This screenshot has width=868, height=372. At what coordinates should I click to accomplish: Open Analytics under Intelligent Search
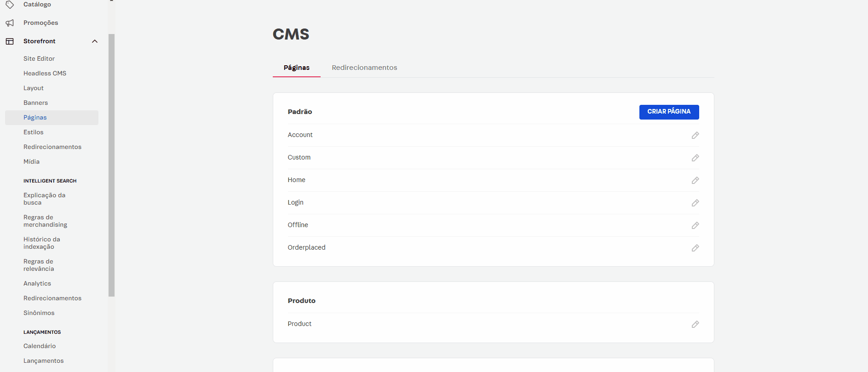37,283
